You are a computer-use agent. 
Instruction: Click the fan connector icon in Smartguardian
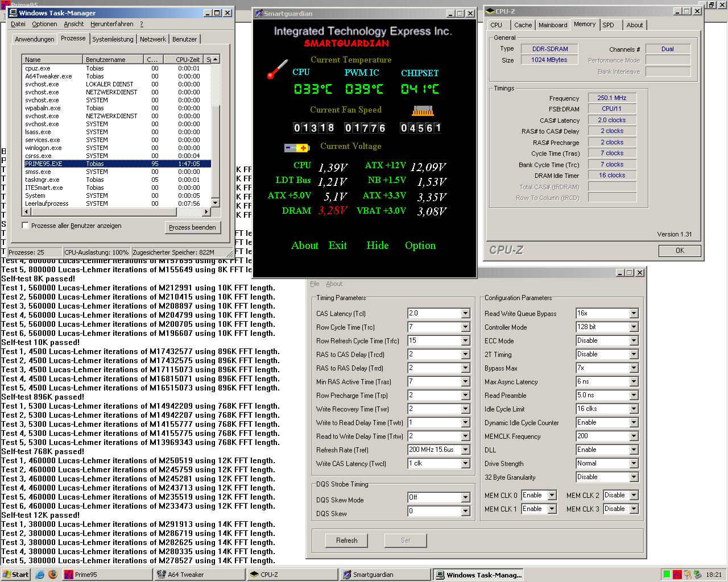tap(423, 110)
